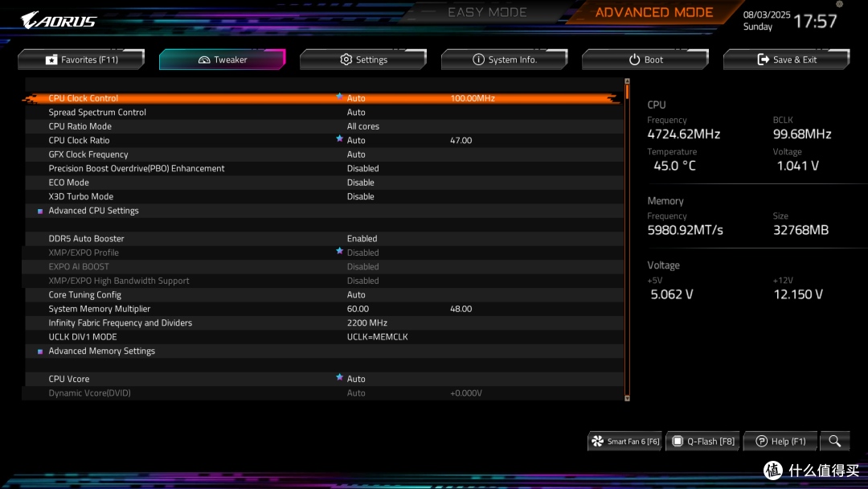This screenshot has height=489, width=868.
Task: Open Smart Fan 6 utility
Action: (x=625, y=442)
